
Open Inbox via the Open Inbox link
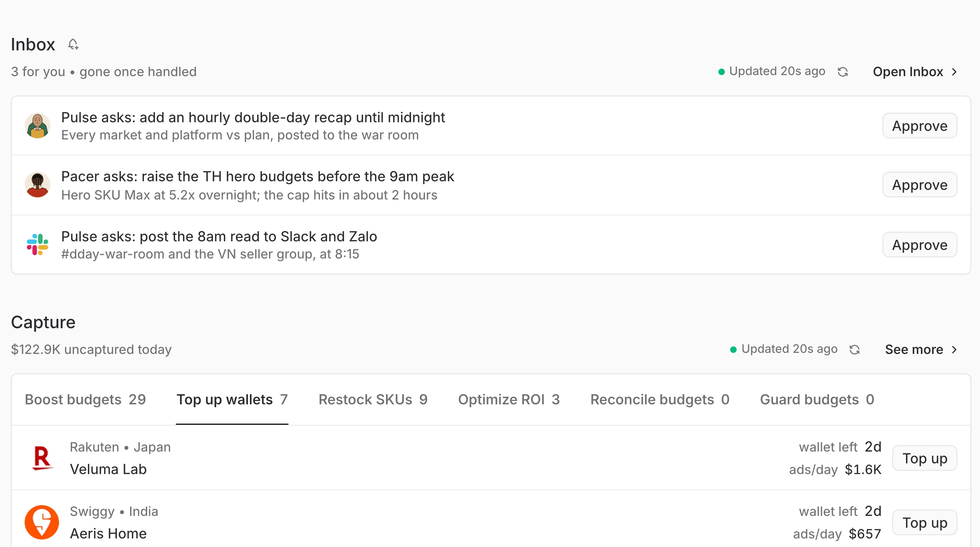click(915, 72)
